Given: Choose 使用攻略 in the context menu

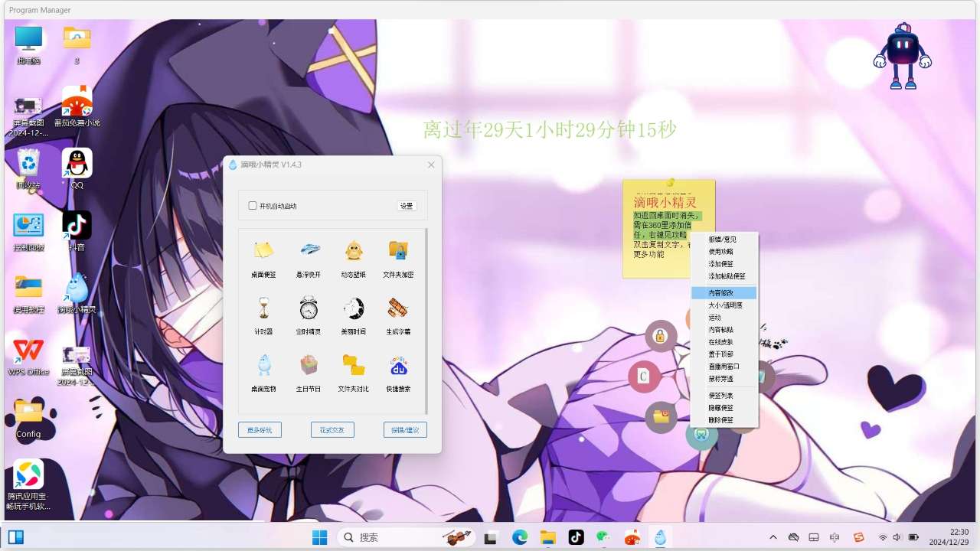Looking at the screenshot, I should 724,252.
